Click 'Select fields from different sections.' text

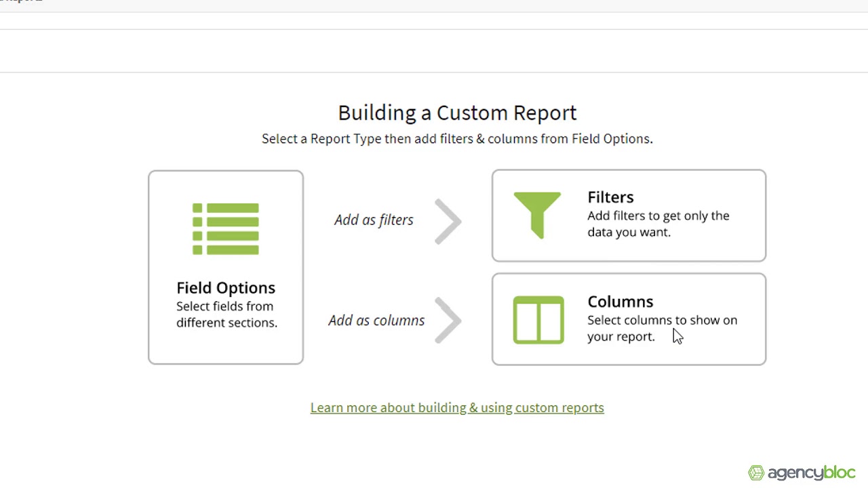[x=226, y=314]
